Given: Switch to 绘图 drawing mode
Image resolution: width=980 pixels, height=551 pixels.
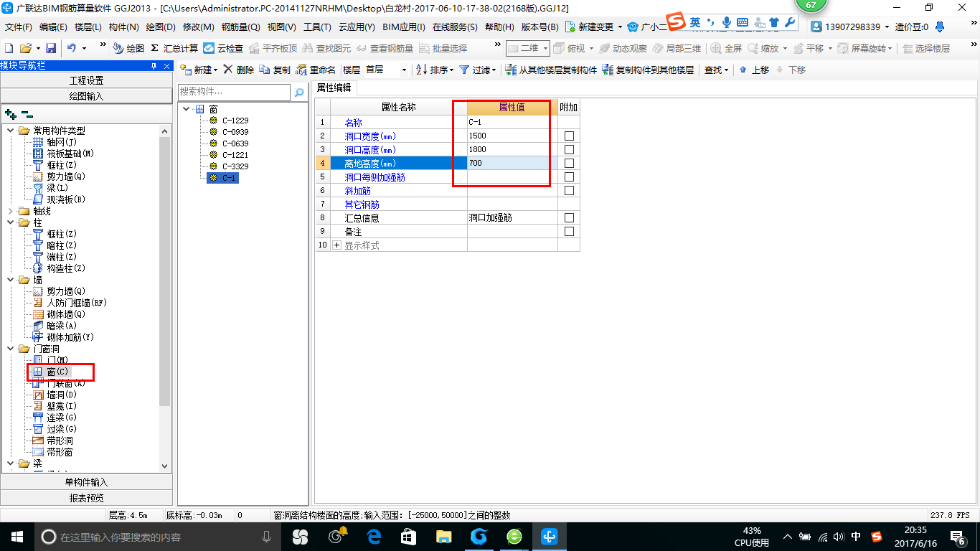Looking at the screenshot, I should point(128,48).
